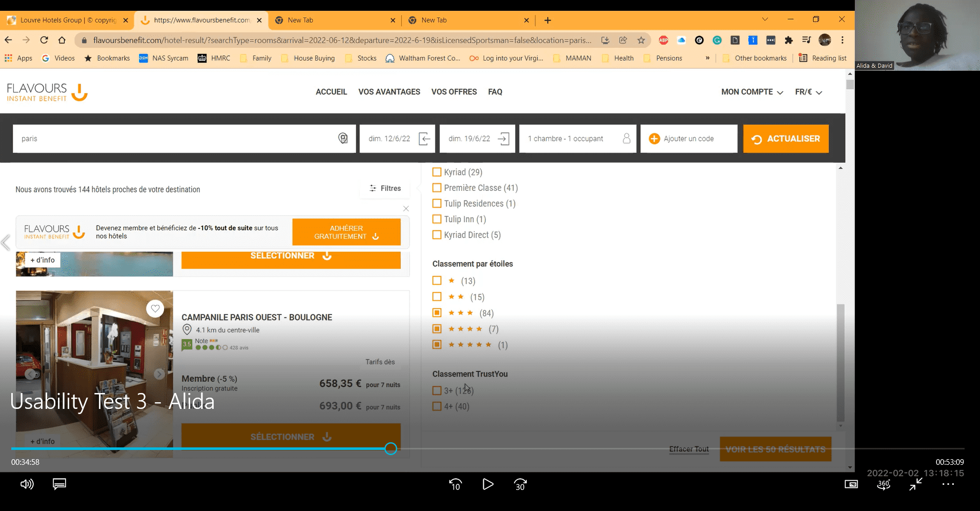This screenshot has height=511, width=980.
Task: Click location pin in paris search field
Action: pos(343,138)
